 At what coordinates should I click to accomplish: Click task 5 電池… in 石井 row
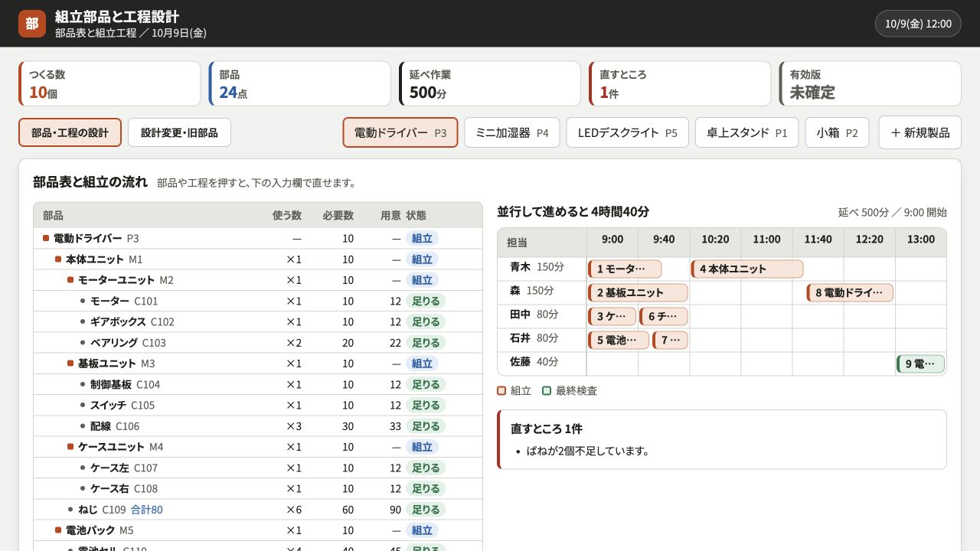tap(619, 340)
